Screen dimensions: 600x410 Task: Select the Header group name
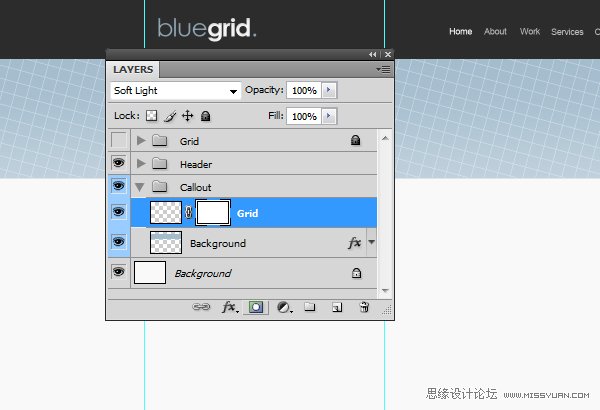(196, 164)
